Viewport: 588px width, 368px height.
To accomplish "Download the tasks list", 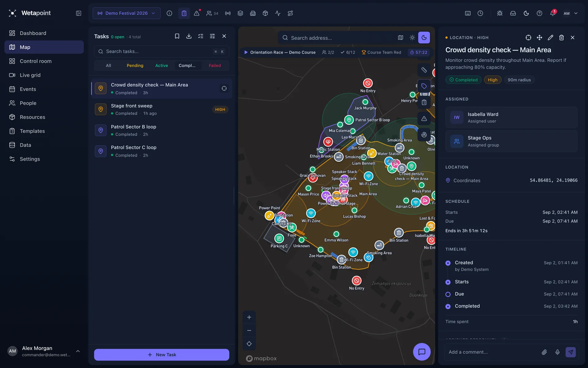I will click(189, 36).
